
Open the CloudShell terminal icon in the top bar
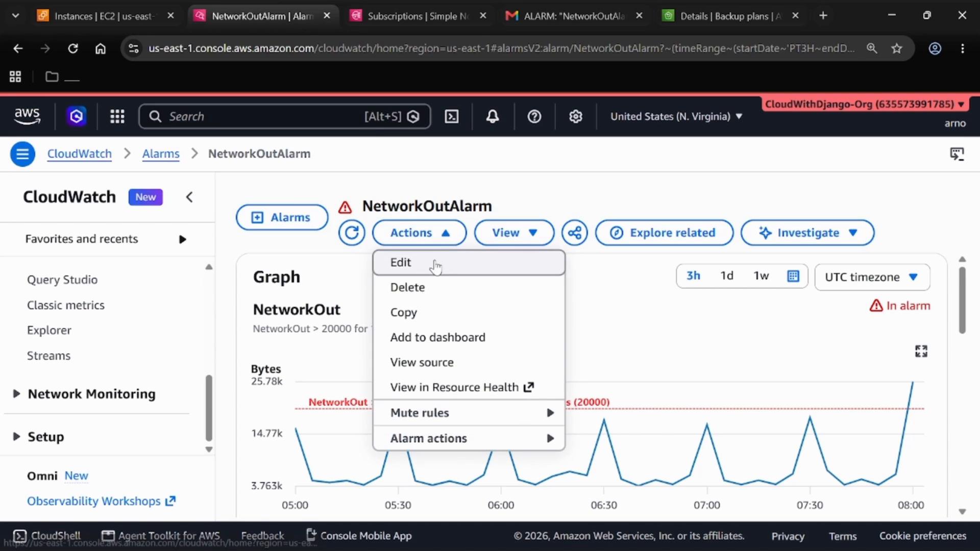[452, 116]
